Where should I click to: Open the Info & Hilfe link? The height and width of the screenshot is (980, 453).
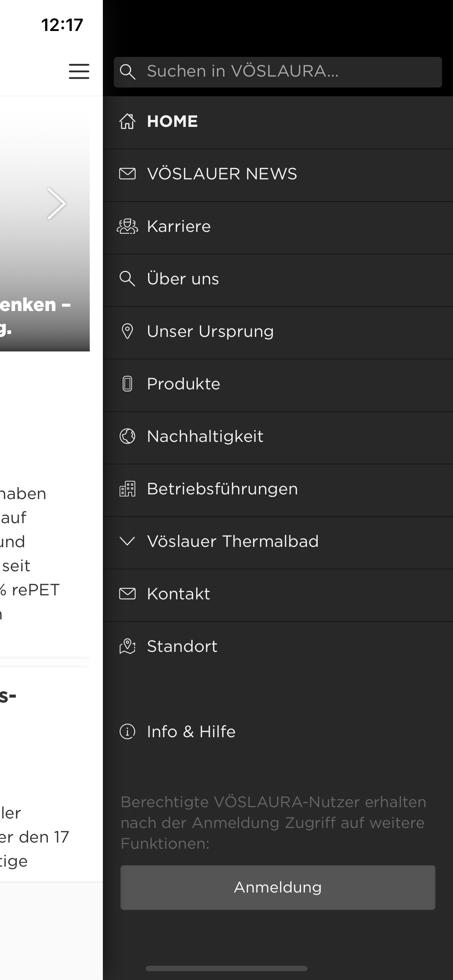pos(191,732)
